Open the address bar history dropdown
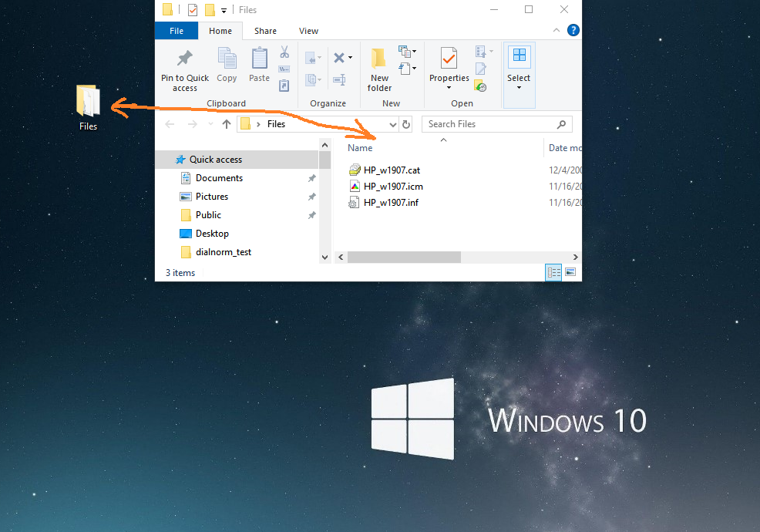760x532 pixels. (x=392, y=124)
